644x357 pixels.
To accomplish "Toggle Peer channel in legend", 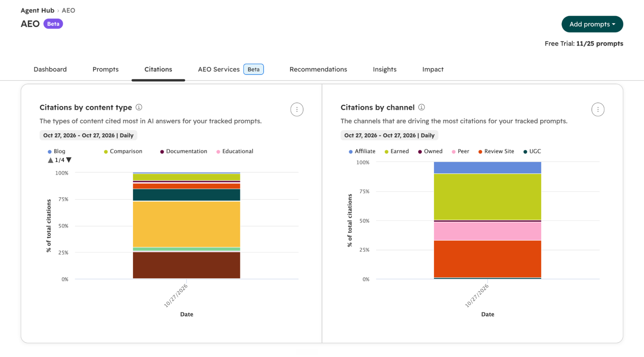I will (x=461, y=151).
